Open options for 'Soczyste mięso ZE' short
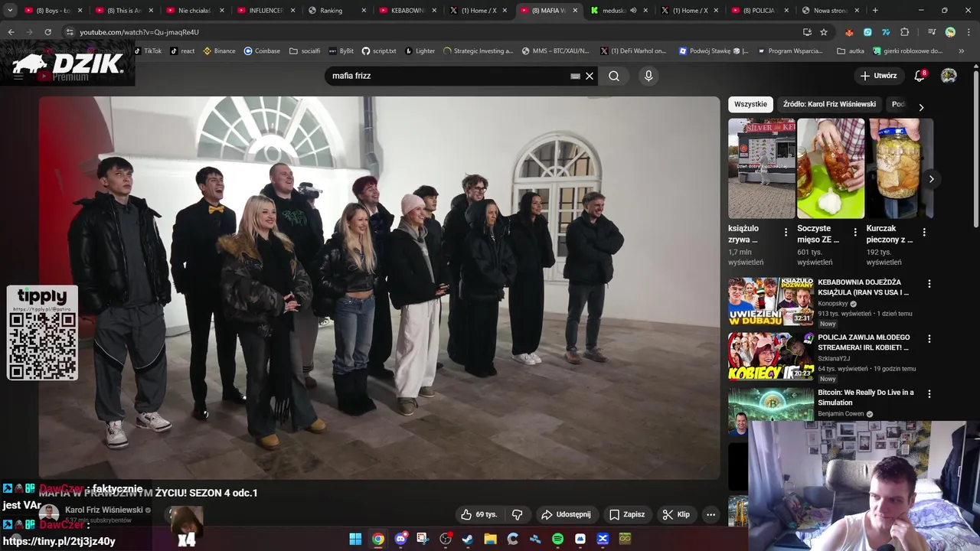This screenshot has height=551, width=980. (855, 232)
